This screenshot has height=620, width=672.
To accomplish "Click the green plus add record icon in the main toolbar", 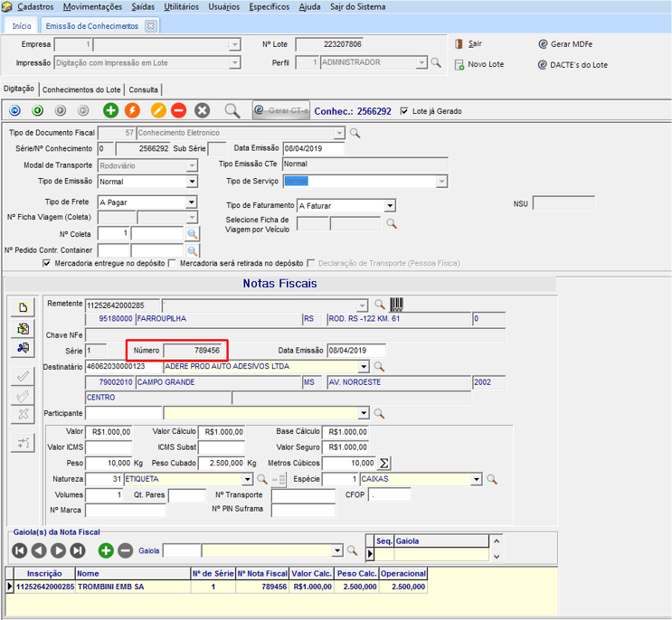I will click(x=110, y=110).
